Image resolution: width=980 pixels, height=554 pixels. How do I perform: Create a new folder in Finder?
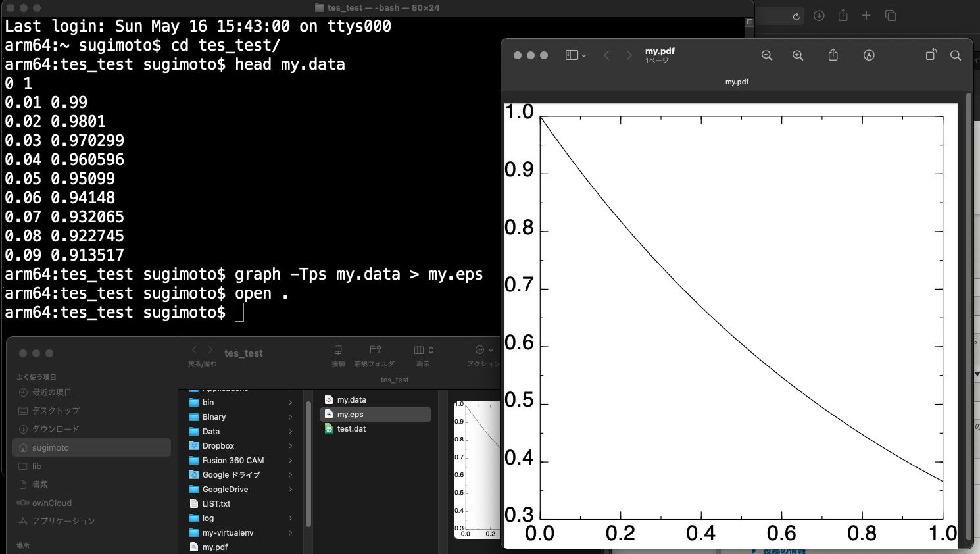(x=375, y=350)
